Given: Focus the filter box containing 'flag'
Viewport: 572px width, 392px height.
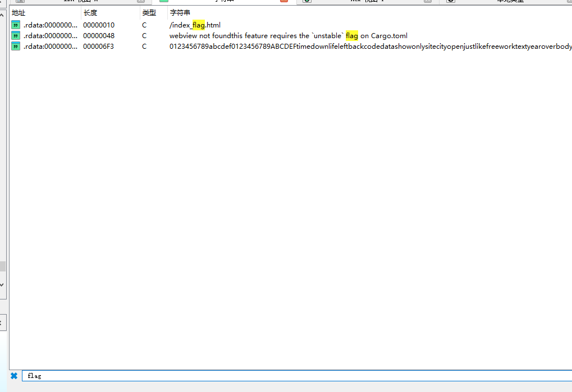Looking at the screenshot, I should point(281,376).
